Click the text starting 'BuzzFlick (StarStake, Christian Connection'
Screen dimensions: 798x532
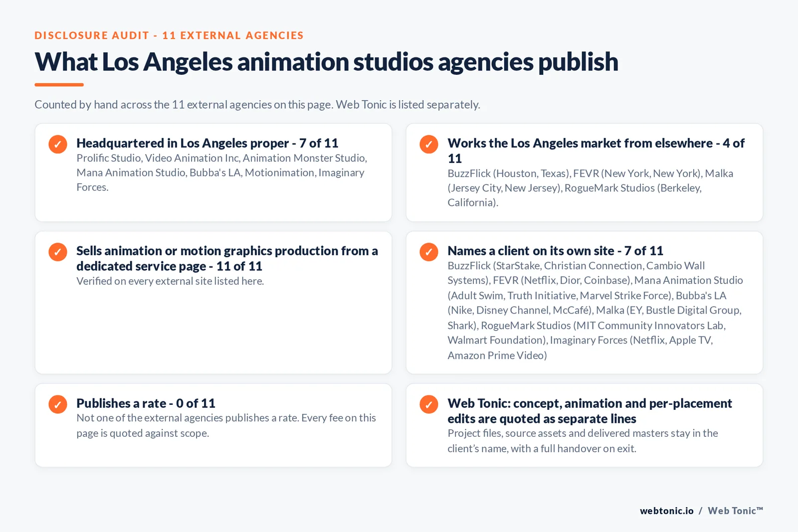pos(596,310)
